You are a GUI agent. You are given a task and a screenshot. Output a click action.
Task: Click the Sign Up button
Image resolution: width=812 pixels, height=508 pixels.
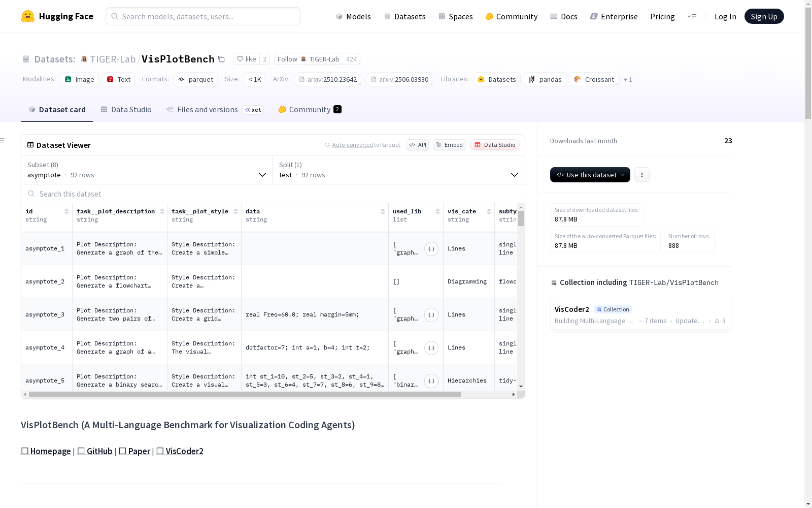[x=764, y=16]
